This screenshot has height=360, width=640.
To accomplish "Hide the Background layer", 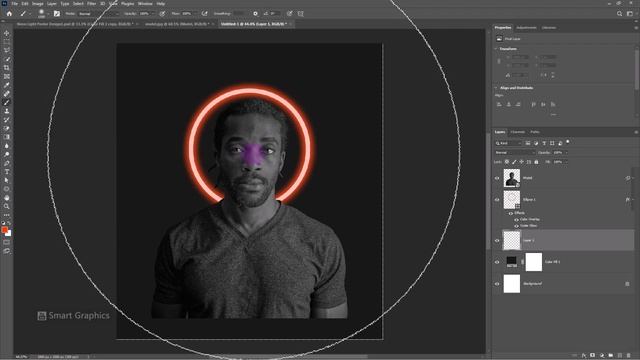I will point(497,284).
